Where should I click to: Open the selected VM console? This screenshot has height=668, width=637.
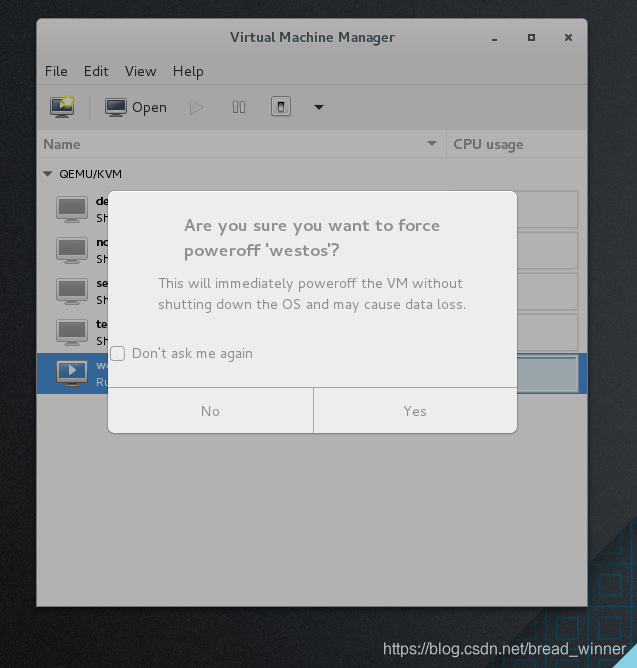pos(136,107)
